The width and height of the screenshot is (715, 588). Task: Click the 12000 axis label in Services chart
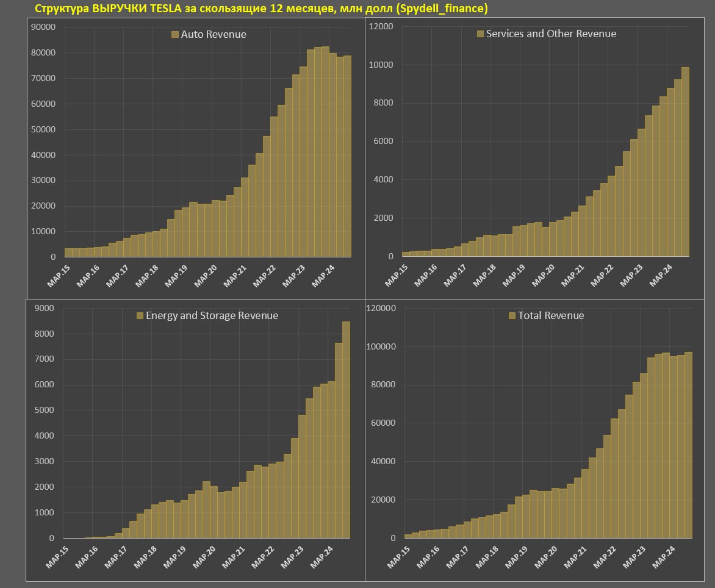coord(381,26)
